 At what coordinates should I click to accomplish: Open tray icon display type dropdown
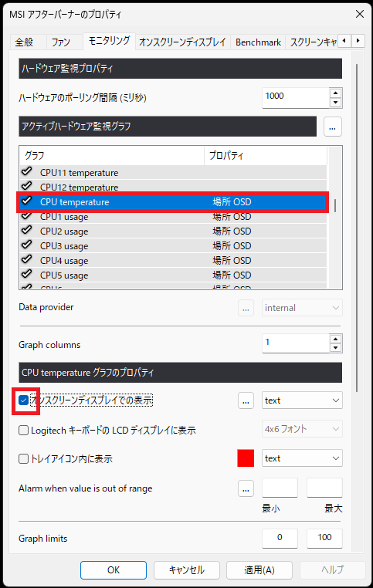pyautogui.click(x=302, y=458)
